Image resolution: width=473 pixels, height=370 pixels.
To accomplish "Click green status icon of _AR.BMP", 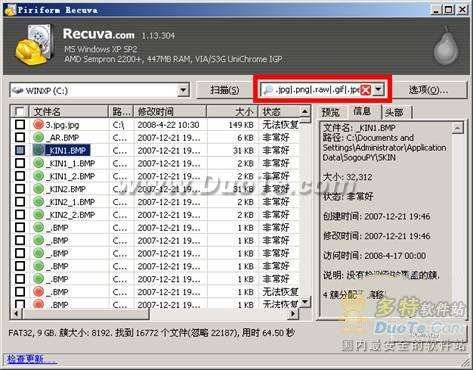I will click(x=39, y=137).
